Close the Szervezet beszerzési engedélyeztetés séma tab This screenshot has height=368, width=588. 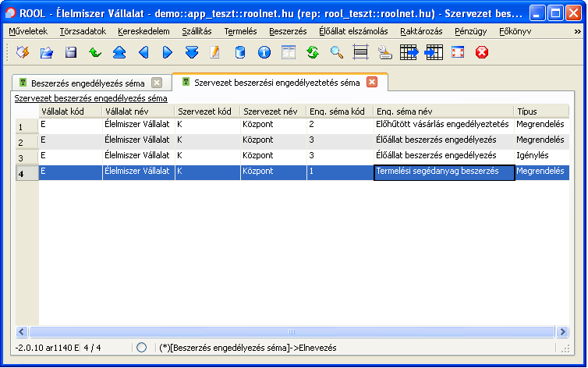point(371,82)
